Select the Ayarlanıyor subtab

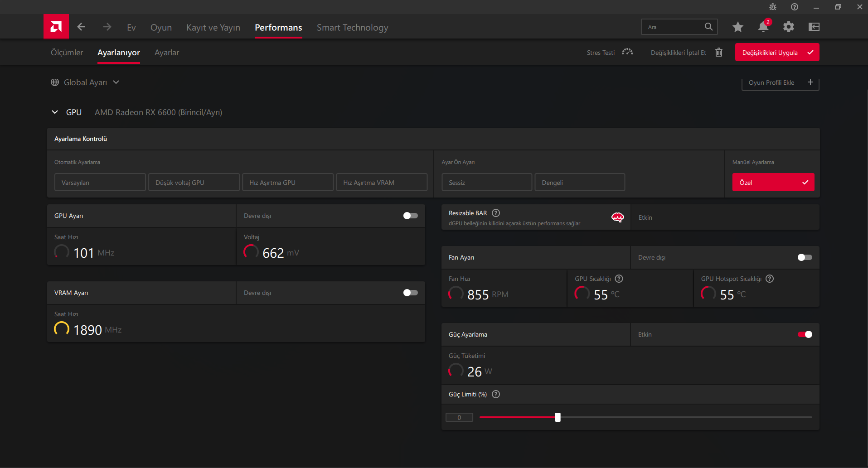click(x=119, y=53)
